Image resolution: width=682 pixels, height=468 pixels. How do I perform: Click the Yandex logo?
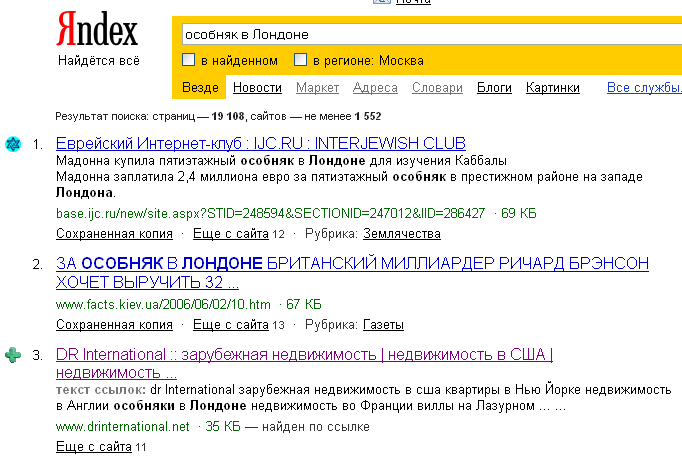tap(97, 30)
